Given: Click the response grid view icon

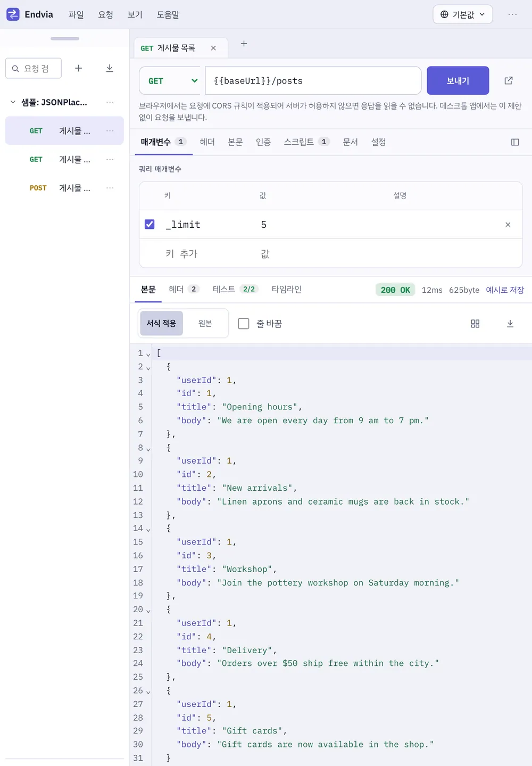Looking at the screenshot, I should click(x=475, y=324).
